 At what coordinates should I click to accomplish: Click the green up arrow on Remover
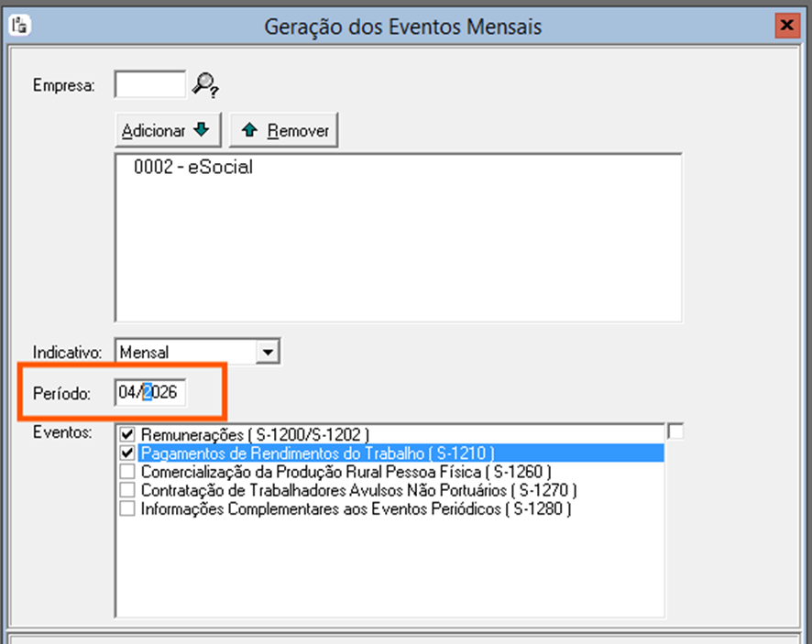[x=247, y=131]
